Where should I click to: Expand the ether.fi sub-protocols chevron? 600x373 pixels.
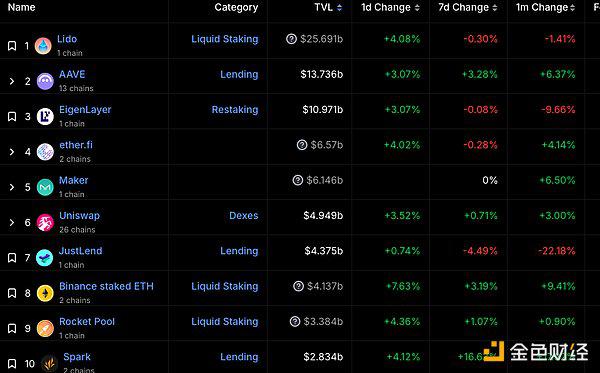[12, 152]
